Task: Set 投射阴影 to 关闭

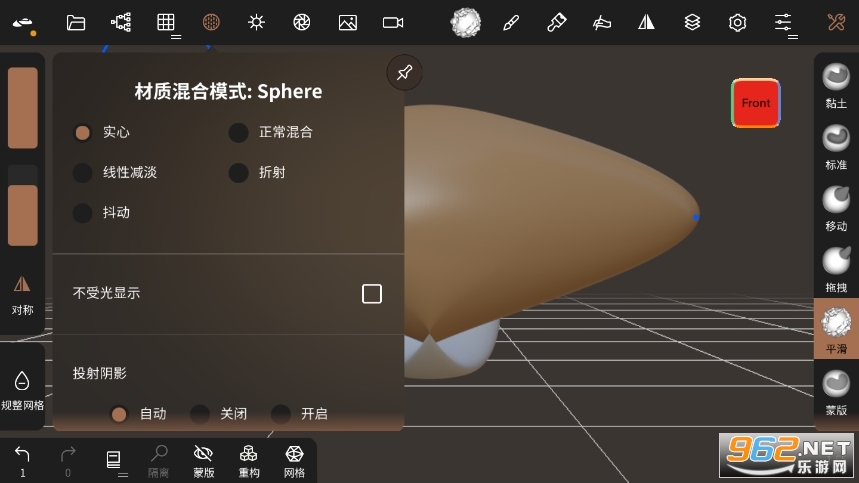Action: click(201, 413)
